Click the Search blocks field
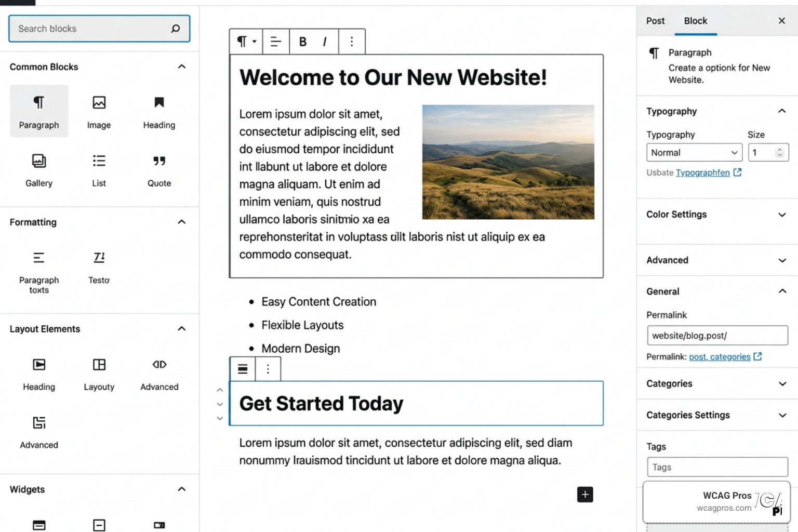Image resolution: width=798 pixels, height=532 pixels. [x=99, y=29]
